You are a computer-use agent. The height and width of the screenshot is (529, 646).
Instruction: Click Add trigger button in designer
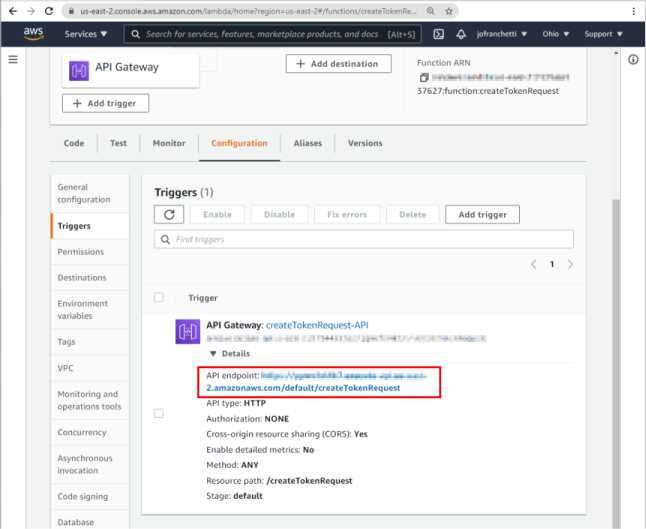(x=105, y=103)
